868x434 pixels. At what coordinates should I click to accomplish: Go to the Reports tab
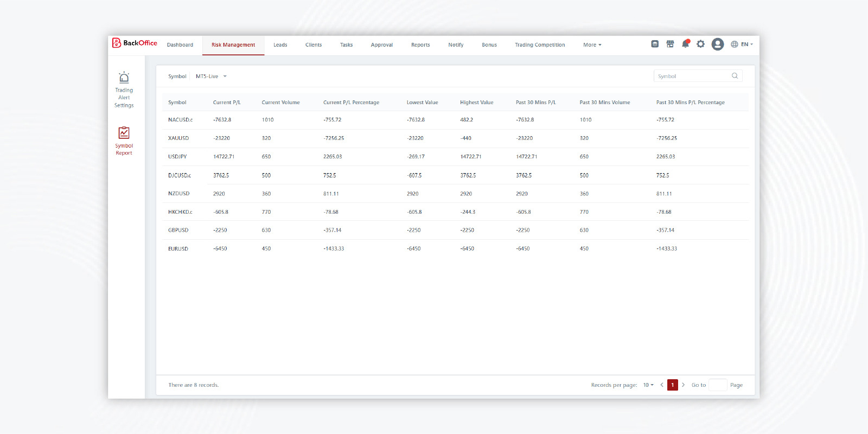tap(420, 45)
